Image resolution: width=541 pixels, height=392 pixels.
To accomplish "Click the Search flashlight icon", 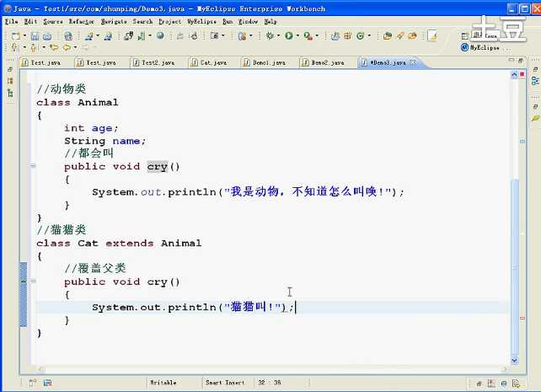I will pos(400,35).
